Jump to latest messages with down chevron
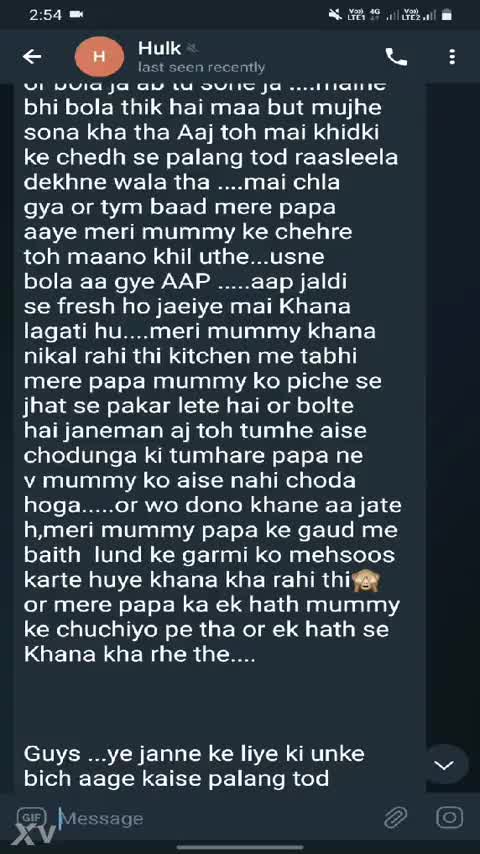The image size is (480, 854). 444,765
